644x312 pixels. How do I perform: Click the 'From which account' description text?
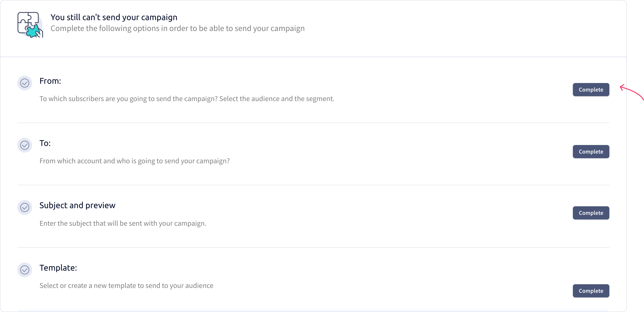(134, 161)
